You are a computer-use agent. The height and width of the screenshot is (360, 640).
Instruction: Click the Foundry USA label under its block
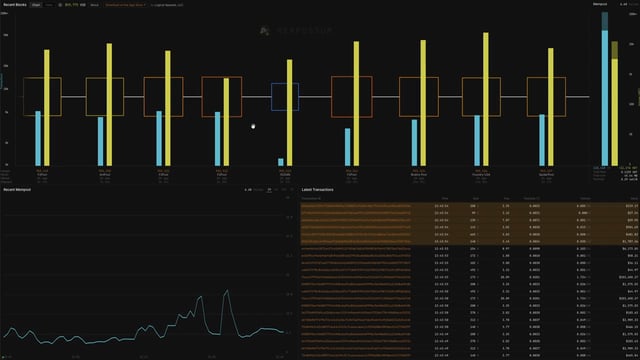pyautogui.click(x=481, y=174)
